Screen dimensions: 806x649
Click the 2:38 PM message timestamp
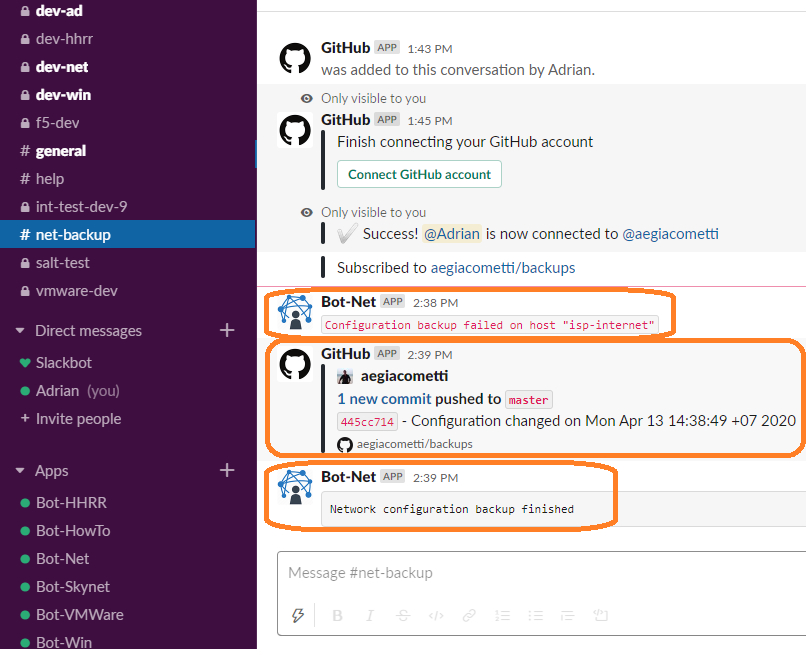(x=435, y=303)
